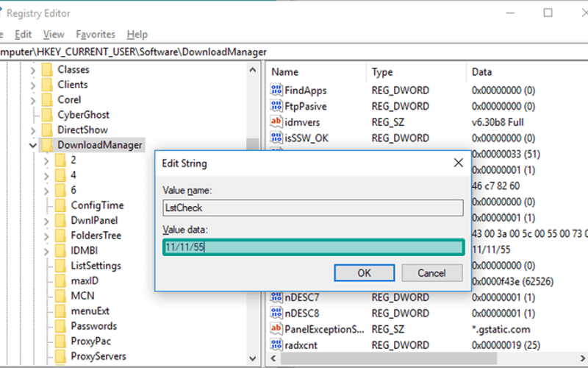
Task: Expand the IDMBI subkey
Action: [46, 251]
